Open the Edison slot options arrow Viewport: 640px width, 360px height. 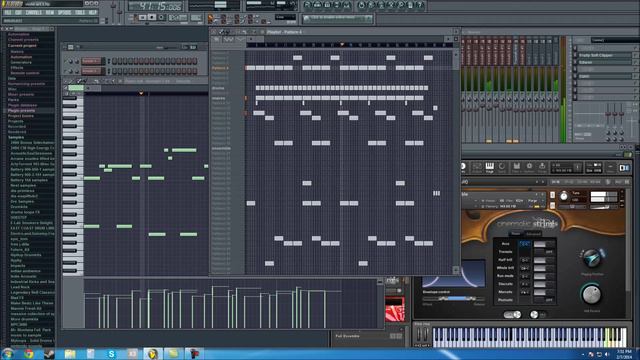coord(636,62)
